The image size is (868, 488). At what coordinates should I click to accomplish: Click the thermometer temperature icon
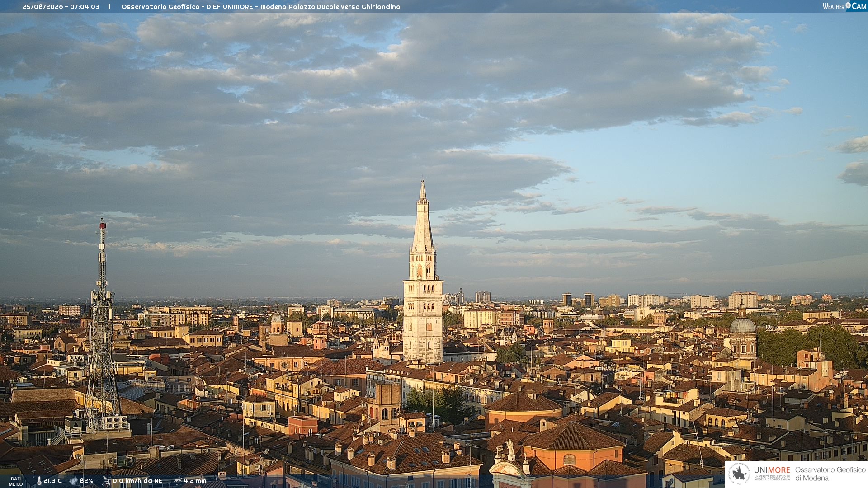pyautogui.click(x=39, y=481)
